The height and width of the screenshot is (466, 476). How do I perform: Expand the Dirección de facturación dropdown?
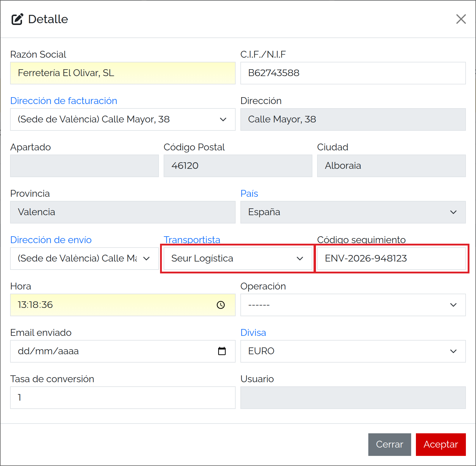point(123,119)
